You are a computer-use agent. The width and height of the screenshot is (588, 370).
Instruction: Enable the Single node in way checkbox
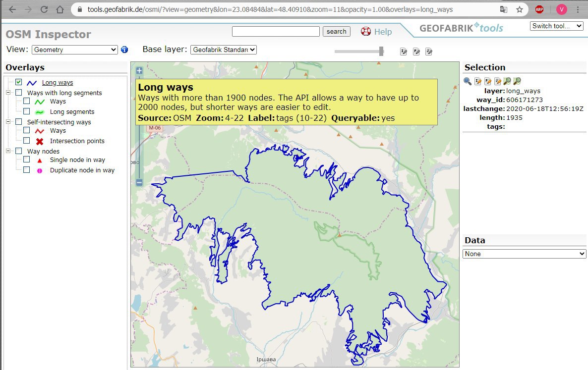(27, 159)
